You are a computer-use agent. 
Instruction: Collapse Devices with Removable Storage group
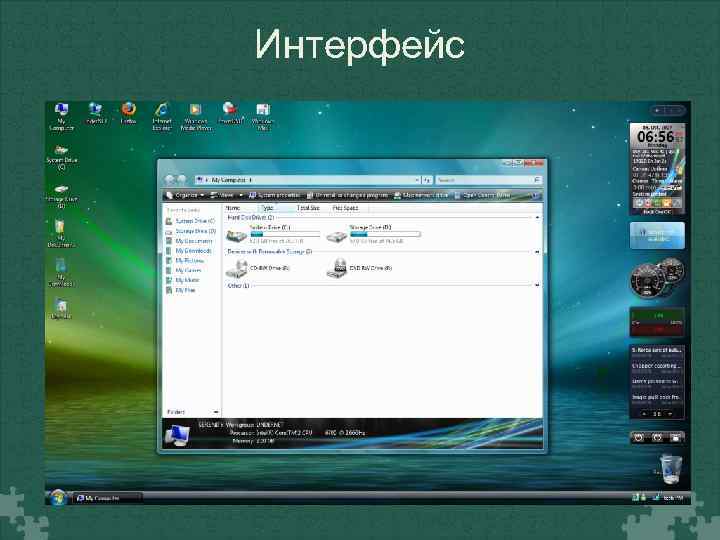click(537, 252)
